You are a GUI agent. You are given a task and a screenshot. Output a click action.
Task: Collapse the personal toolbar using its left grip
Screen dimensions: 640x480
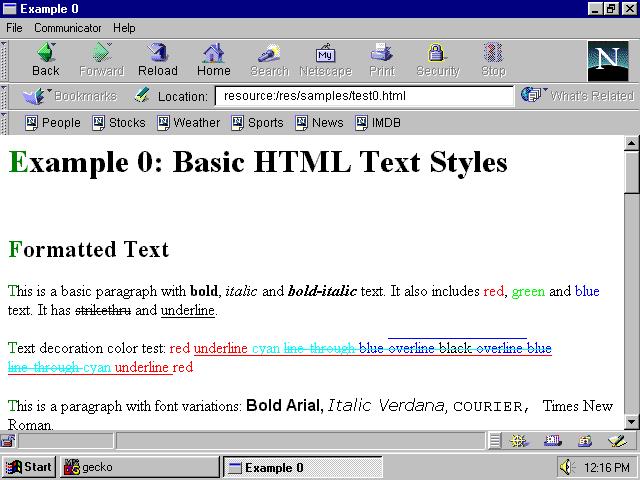(7, 123)
